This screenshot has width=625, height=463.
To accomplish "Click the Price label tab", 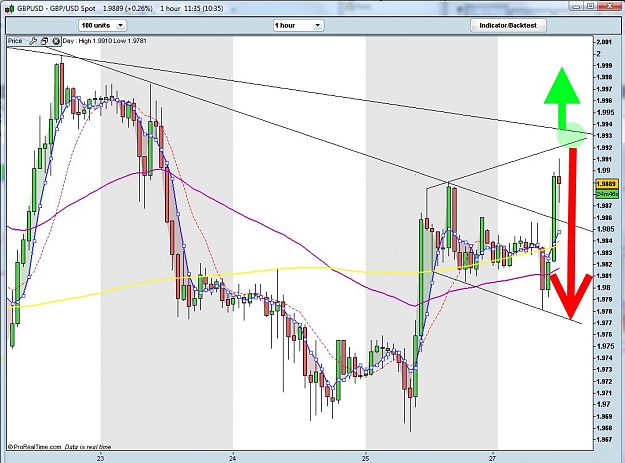I will [x=15, y=41].
